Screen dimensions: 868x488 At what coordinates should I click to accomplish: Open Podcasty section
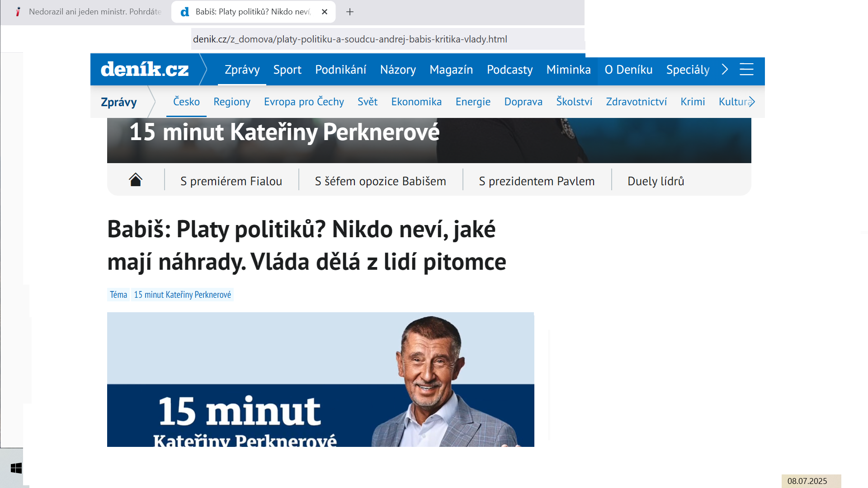pos(509,70)
